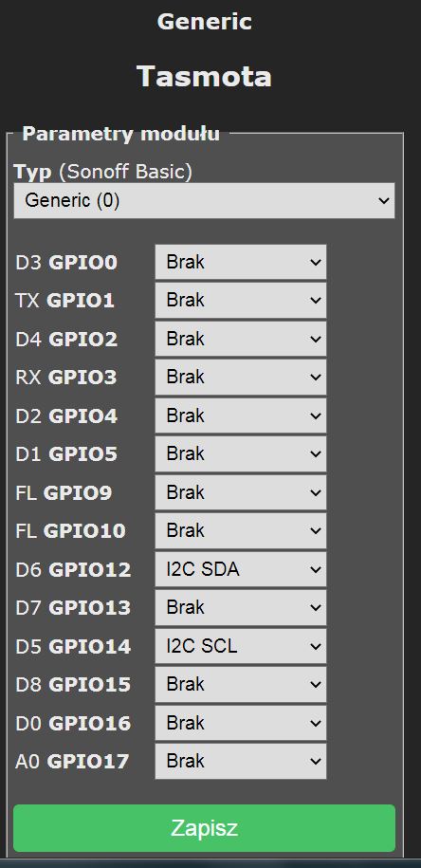Change the GPIO12 I2C SDA dropdown
This screenshot has height=868, width=421.
pyautogui.click(x=241, y=569)
